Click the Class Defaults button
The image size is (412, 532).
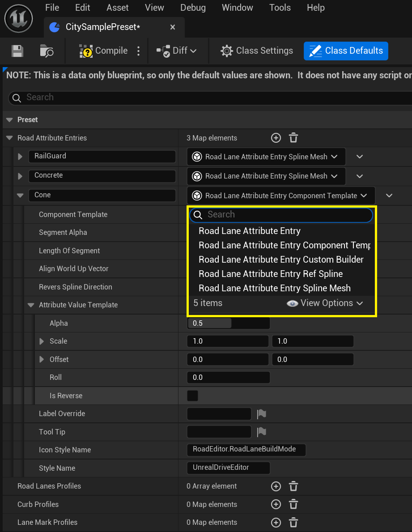click(x=346, y=51)
